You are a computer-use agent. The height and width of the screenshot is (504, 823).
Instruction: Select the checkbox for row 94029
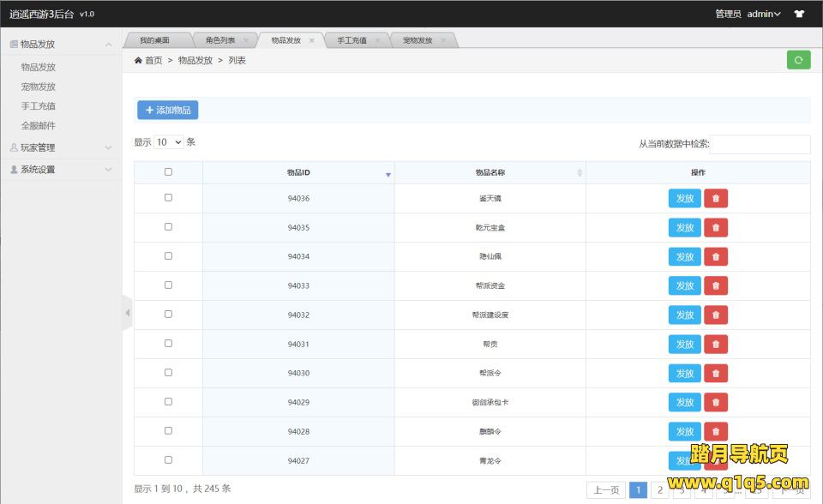168,401
